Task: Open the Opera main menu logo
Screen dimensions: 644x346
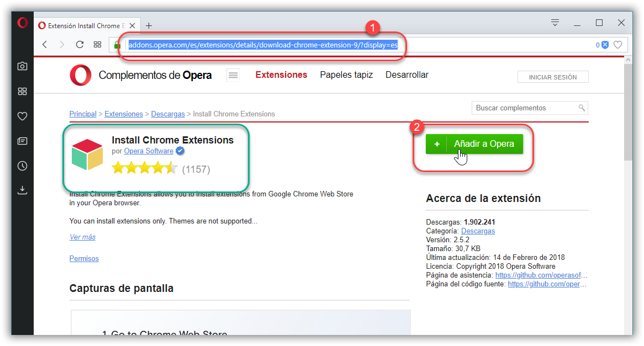Action: (22, 23)
